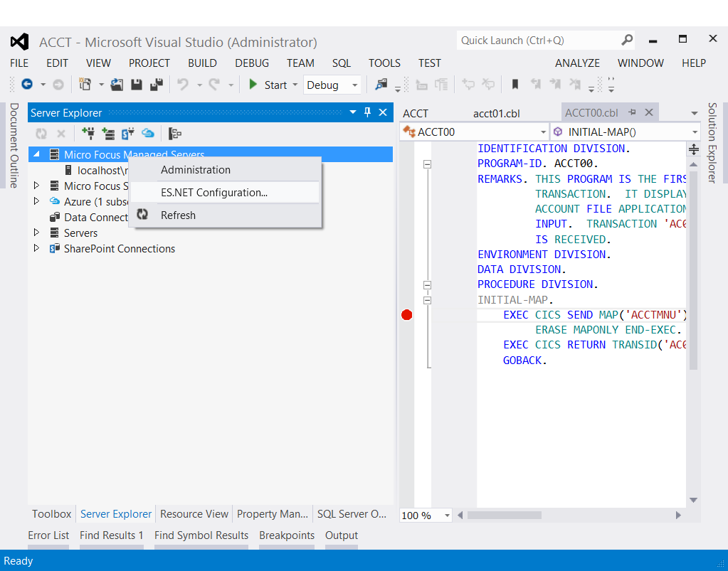Click the Navigate Backward icon
This screenshot has width=728, height=571.
(x=27, y=85)
